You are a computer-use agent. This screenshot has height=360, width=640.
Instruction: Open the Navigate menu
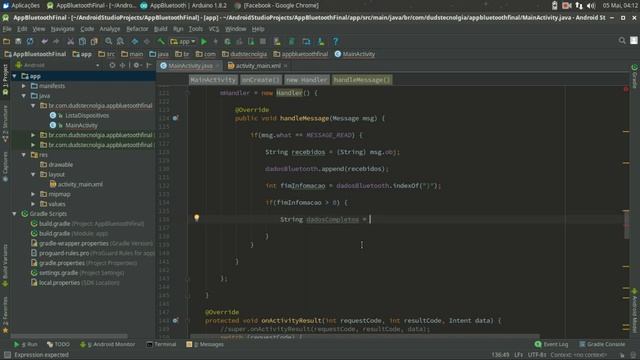point(62,29)
